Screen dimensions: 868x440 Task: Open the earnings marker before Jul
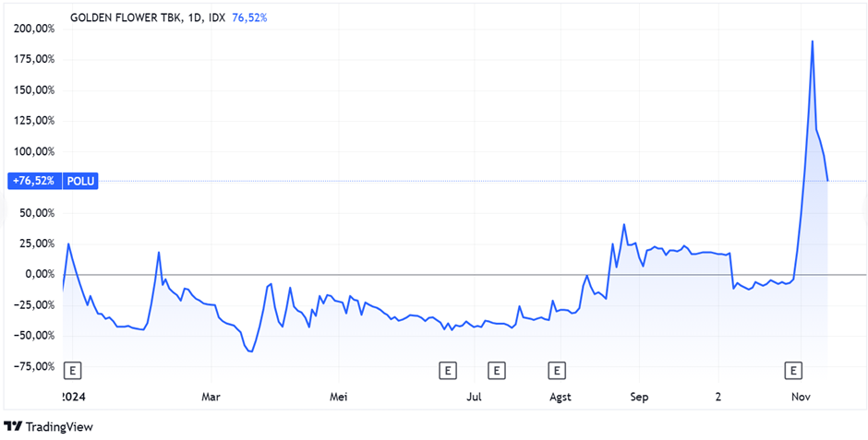[447, 370]
